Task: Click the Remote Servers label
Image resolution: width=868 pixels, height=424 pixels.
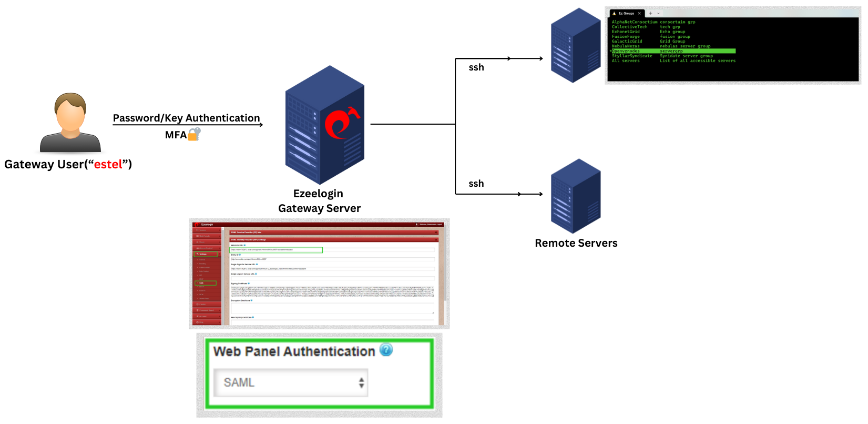Action: click(576, 243)
